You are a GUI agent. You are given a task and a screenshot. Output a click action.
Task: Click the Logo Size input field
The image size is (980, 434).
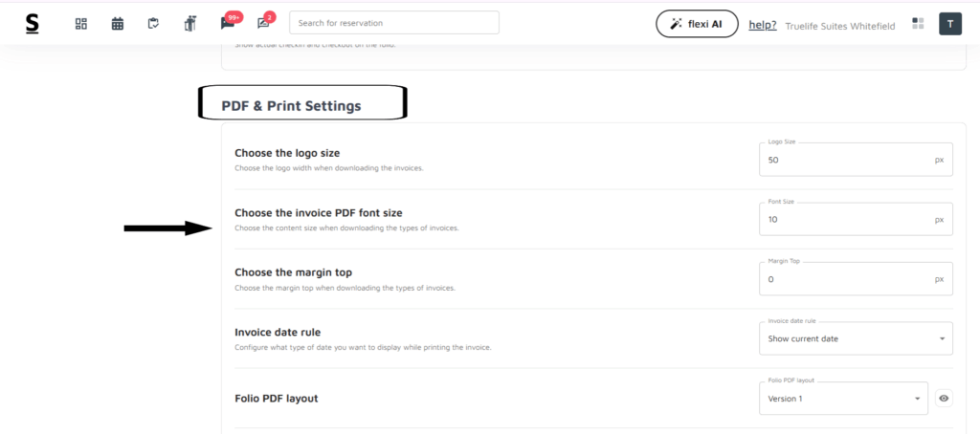(847, 160)
